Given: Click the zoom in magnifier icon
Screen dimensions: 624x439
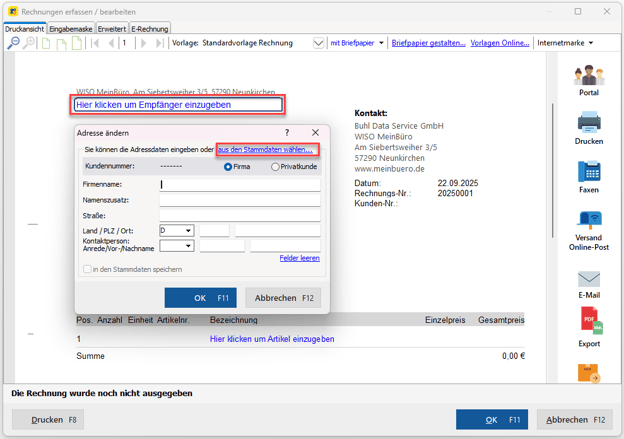Looking at the screenshot, I should [29, 43].
